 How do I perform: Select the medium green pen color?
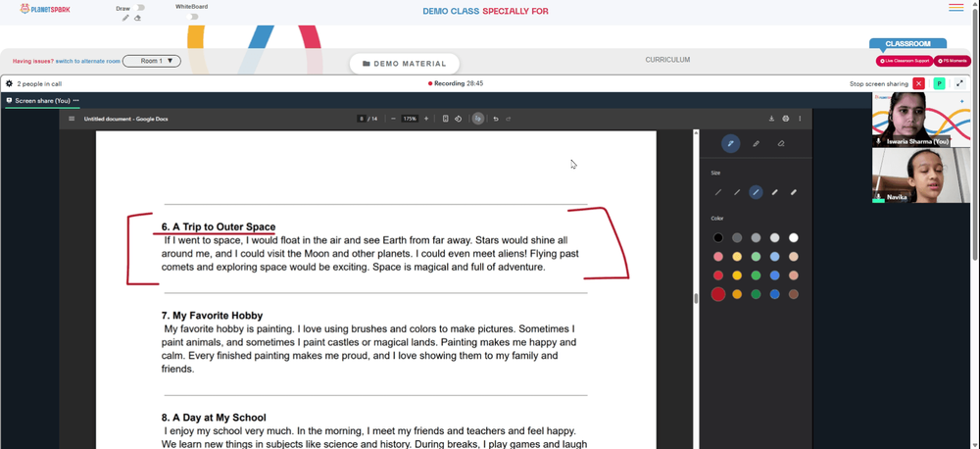(756, 275)
